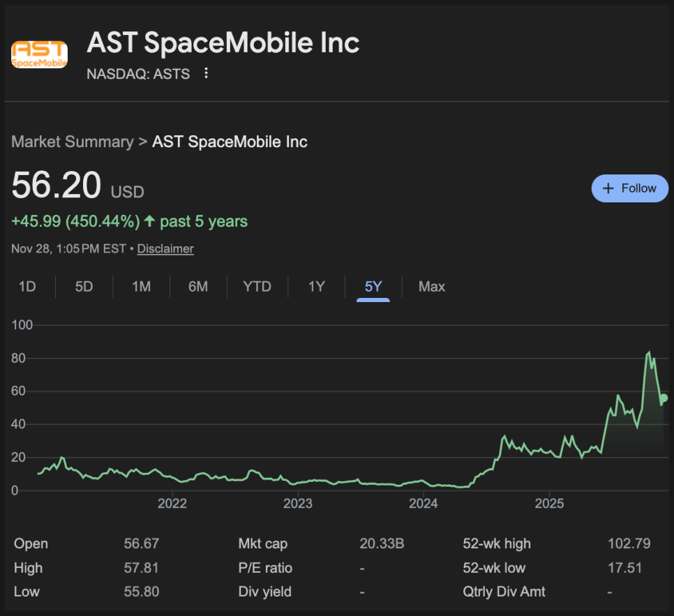Open the Market Summary breadcrumb link
This screenshot has width=674, height=616.
pos(72,142)
